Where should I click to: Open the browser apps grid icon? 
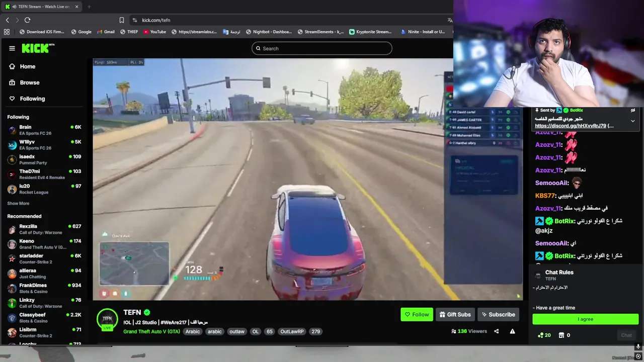click(7, 32)
